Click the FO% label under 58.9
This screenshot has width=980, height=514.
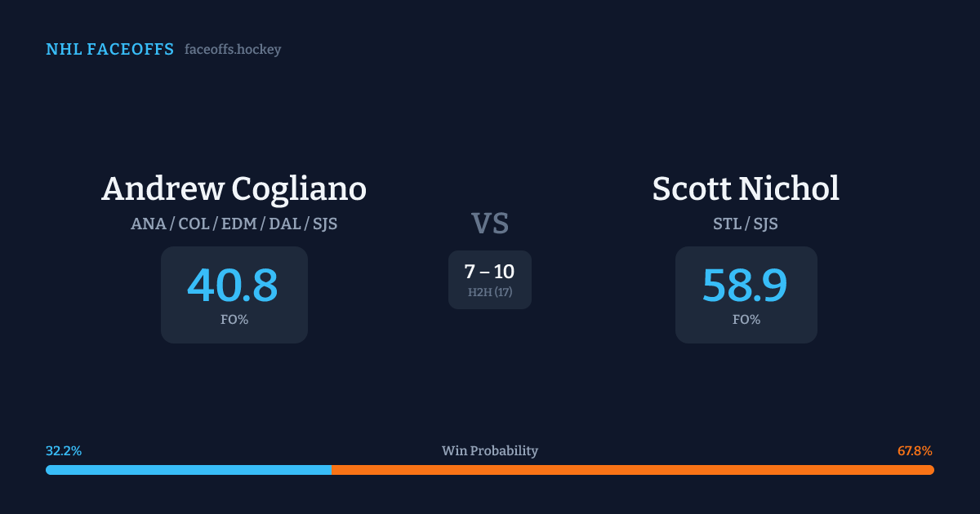click(x=746, y=320)
